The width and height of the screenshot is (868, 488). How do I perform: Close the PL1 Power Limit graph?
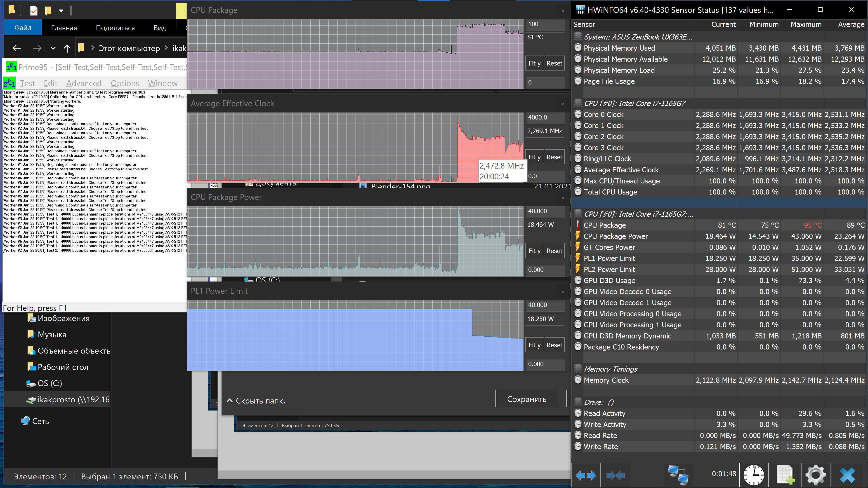tap(562, 292)
